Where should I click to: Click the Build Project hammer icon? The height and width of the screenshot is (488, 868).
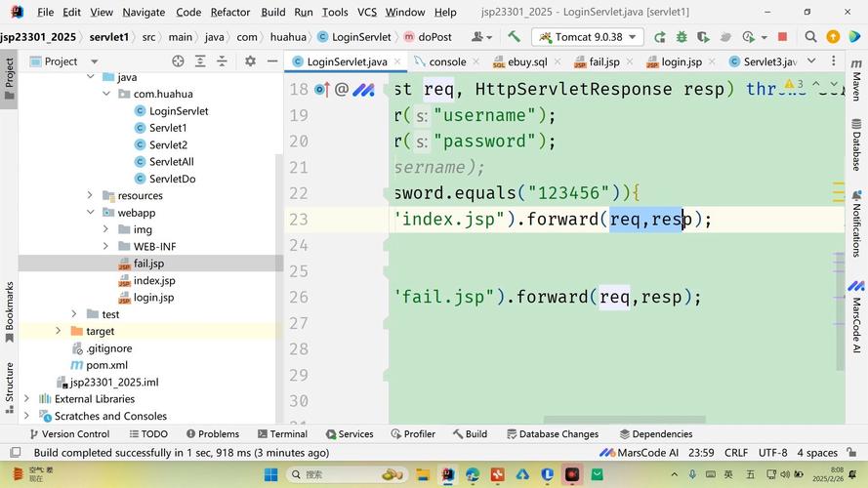coord(514,37)
